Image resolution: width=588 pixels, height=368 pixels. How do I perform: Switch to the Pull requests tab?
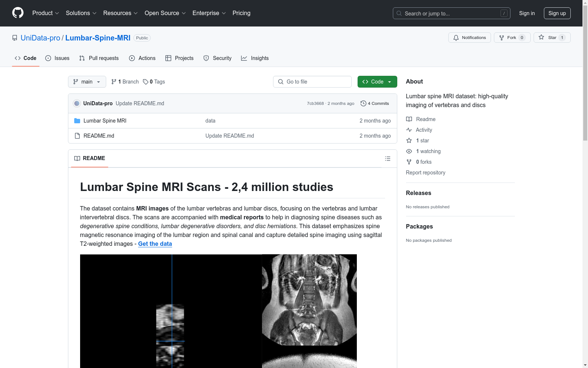[99, 58]
